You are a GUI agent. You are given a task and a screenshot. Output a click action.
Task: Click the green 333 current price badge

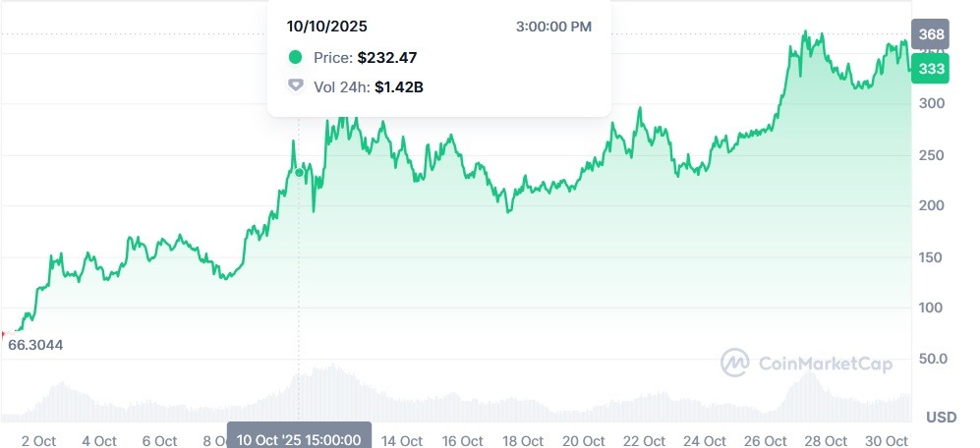pyautogui.click(x=928, y=69)
